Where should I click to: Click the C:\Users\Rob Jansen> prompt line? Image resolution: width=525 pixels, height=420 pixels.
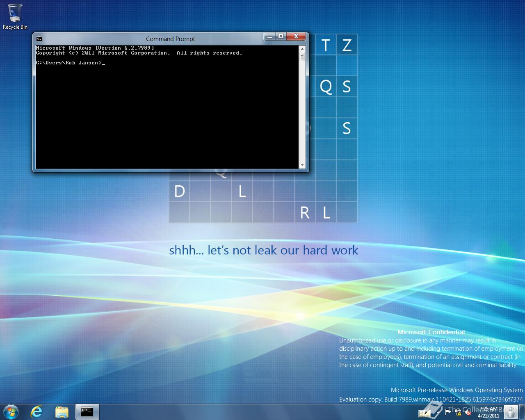tap(70, 63)
